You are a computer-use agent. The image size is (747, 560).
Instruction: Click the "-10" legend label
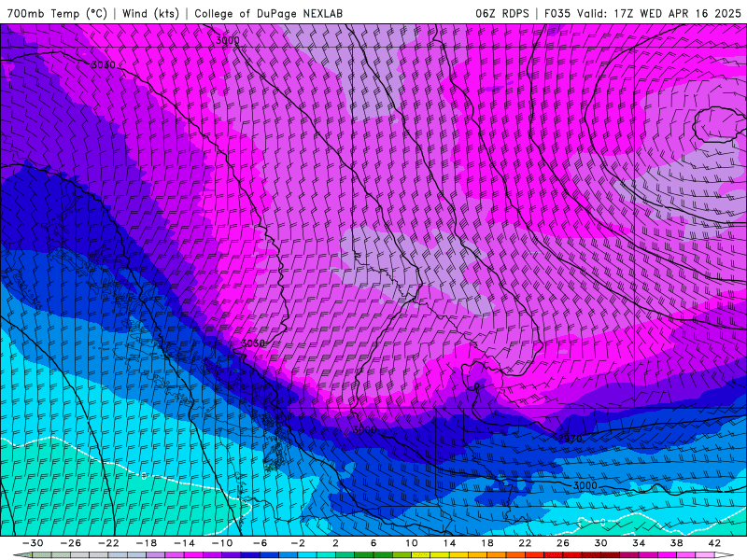(221, 543)
